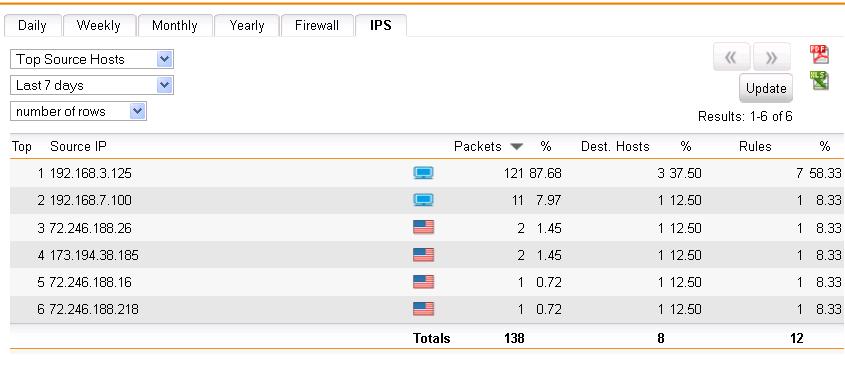The height and width of the screenshot is (384, 845).
Task: Click US flag icon for 173.194.38.185
Action: click(x=423, y=255)
